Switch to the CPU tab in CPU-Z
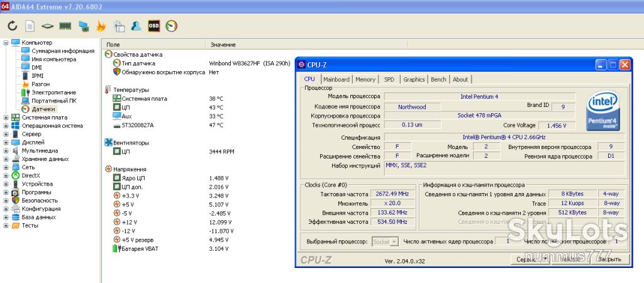This screenshot has height=283, width=644. [x=309, y=79]
